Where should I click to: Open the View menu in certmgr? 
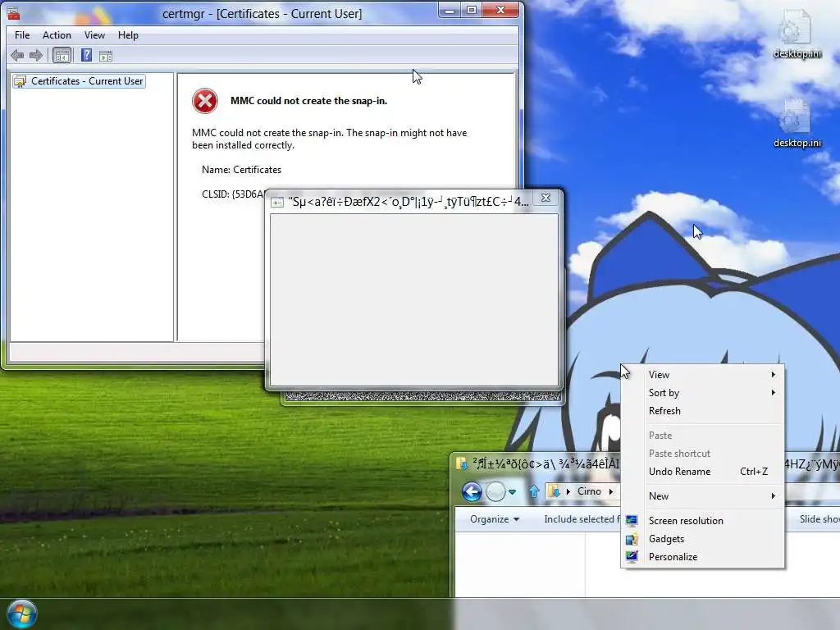coord(94,34)
